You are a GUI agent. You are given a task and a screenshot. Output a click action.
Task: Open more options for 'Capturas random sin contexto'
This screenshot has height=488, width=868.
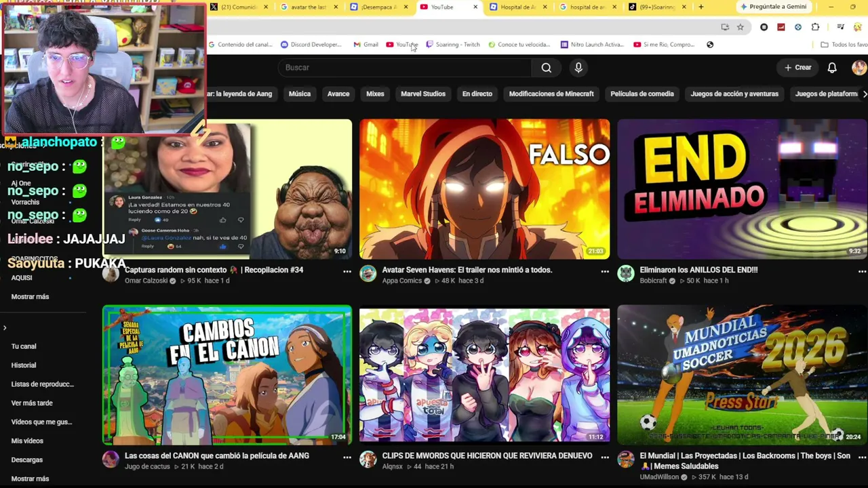point(347,271)
